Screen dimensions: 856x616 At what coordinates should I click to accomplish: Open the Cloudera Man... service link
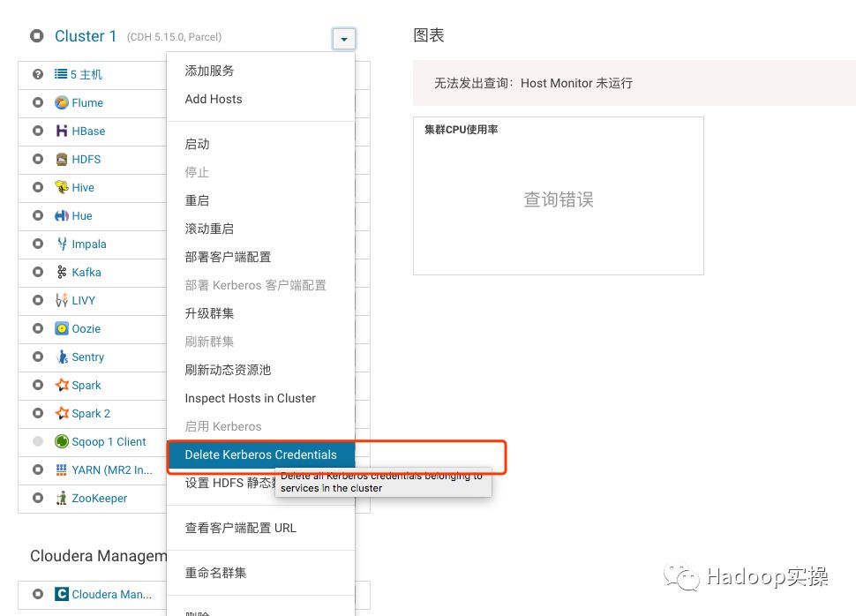pos(112,594)
